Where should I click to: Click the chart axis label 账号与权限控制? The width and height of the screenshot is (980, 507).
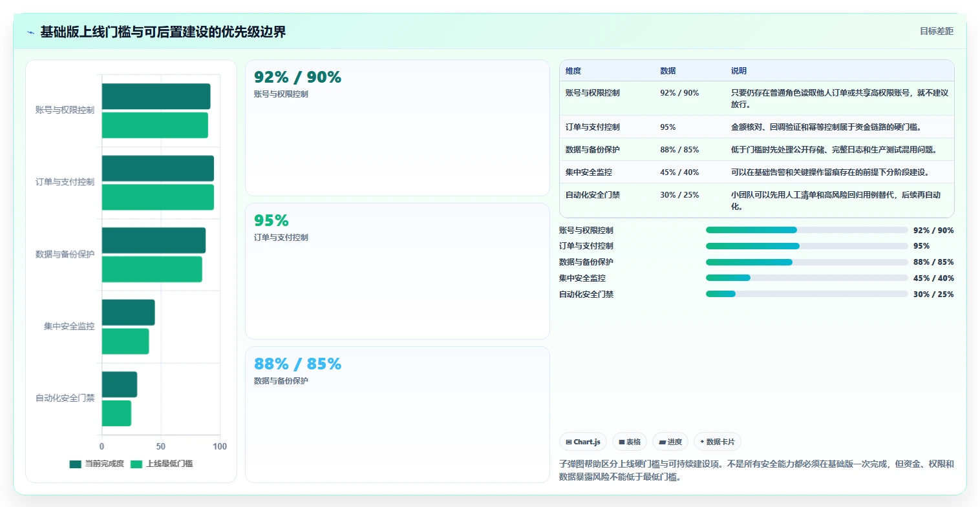[65, 110]
